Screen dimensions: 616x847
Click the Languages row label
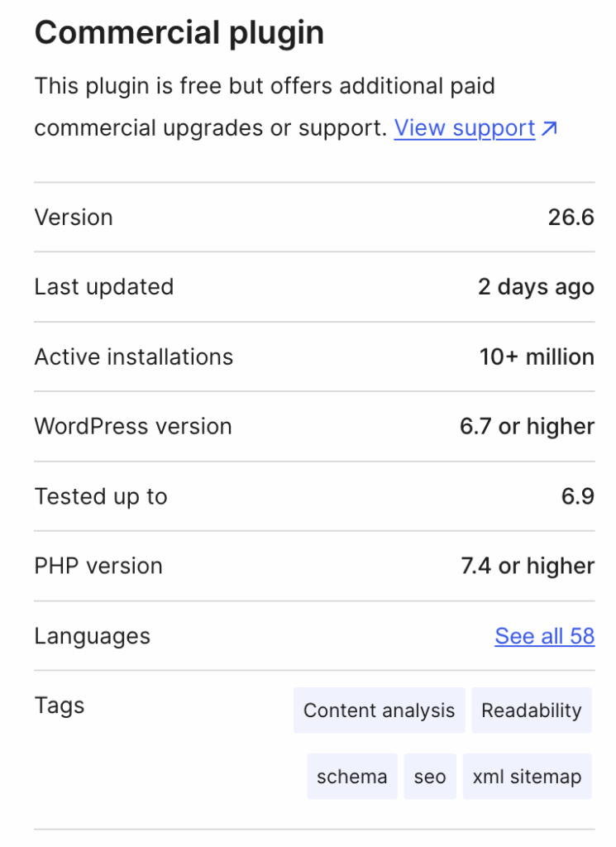(x=93, y=636)
